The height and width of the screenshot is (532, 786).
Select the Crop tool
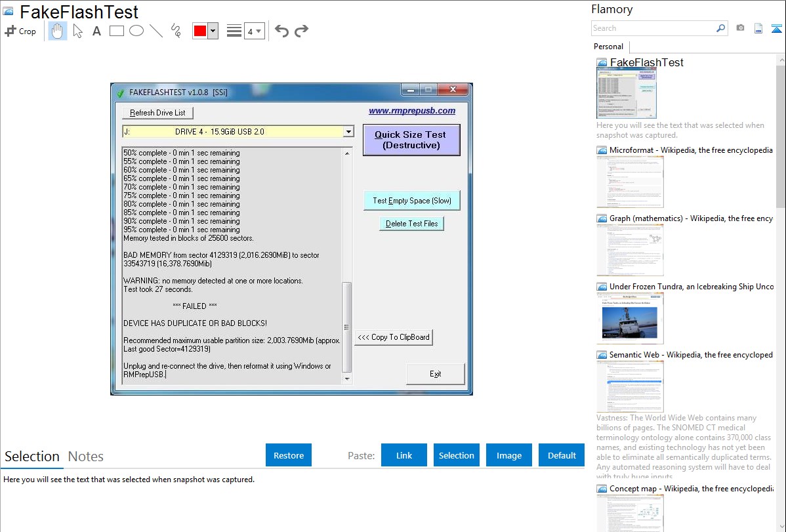pyautogui.click(x=20, y=31)
